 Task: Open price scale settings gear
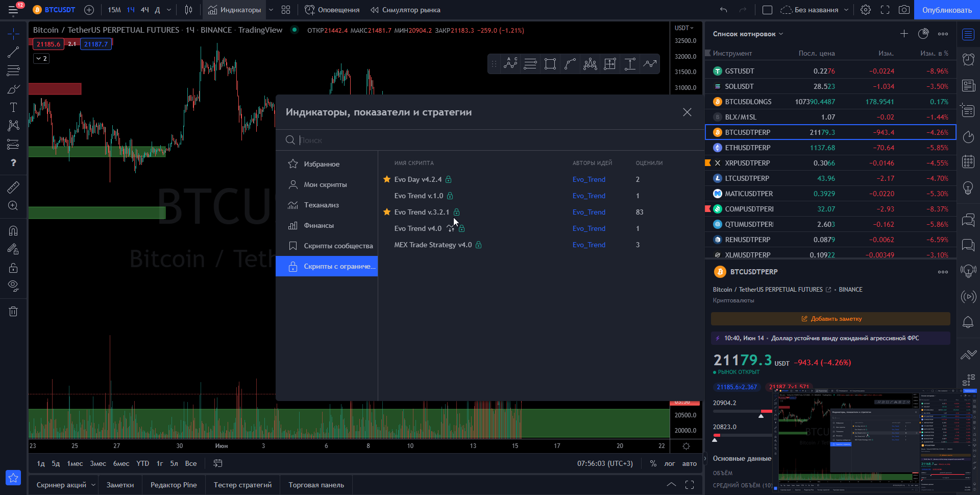coord(686,446)
